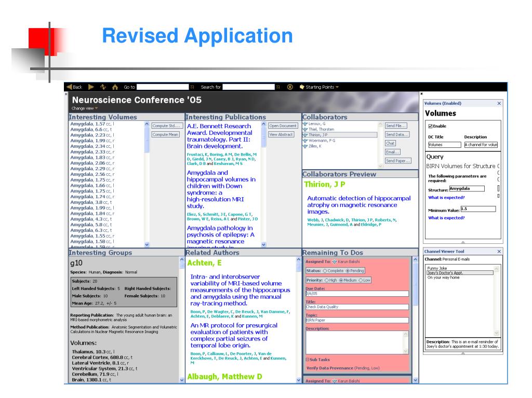Click the Send Paper button
Viewport: 532px width, 398px height.
tap(397, 161)
